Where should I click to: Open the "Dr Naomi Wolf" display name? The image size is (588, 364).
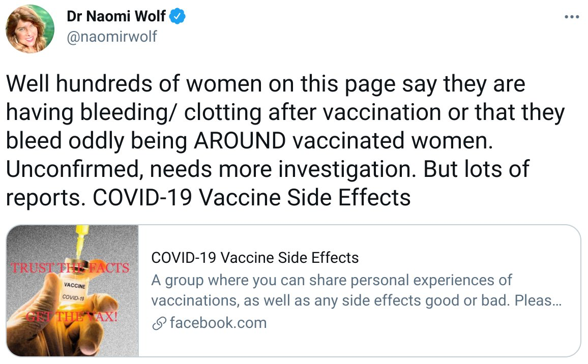[x=116, y=17]
